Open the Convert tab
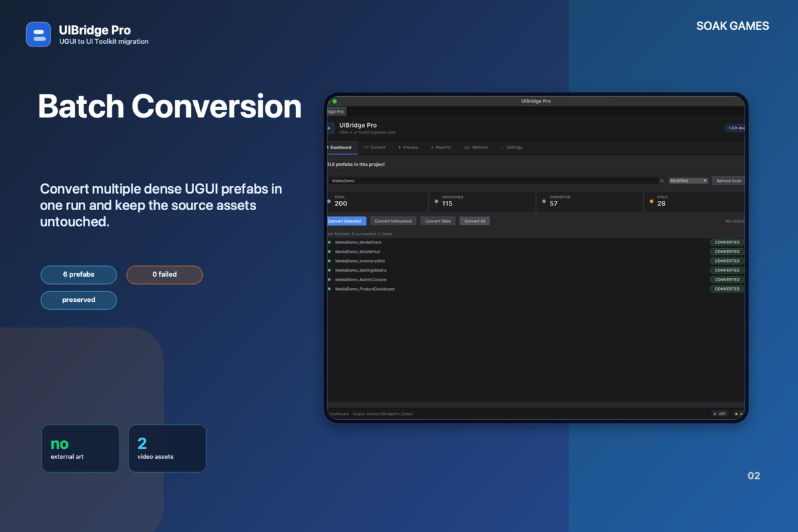Image resolution: width=798 pixels, height=532 pixels. (375, 148)
